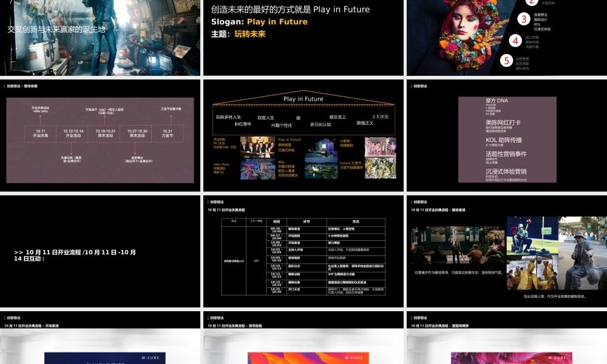Click the 10.27-10.30 周末活动 timeline box
This screenshot has height=364, width=607.
pyautogui.click(x=136, y=133)
